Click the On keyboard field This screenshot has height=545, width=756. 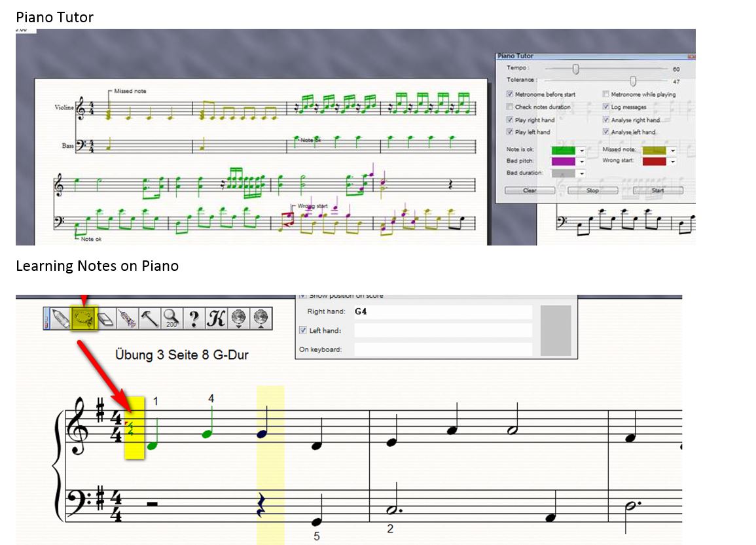click(x=443, y=349)
